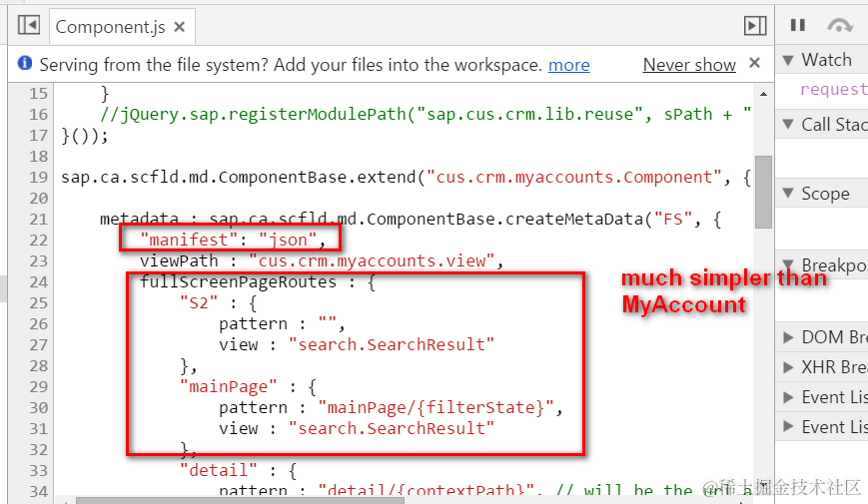Set breakpoint on line number 19
The height and width of the screenshot is (504, 868).
39,177
